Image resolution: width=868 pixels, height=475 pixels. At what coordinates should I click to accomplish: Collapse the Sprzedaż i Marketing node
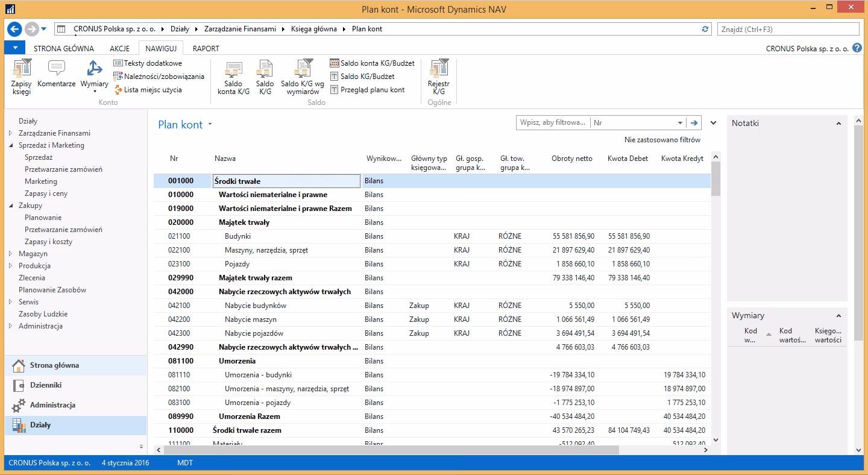point(11,145)
